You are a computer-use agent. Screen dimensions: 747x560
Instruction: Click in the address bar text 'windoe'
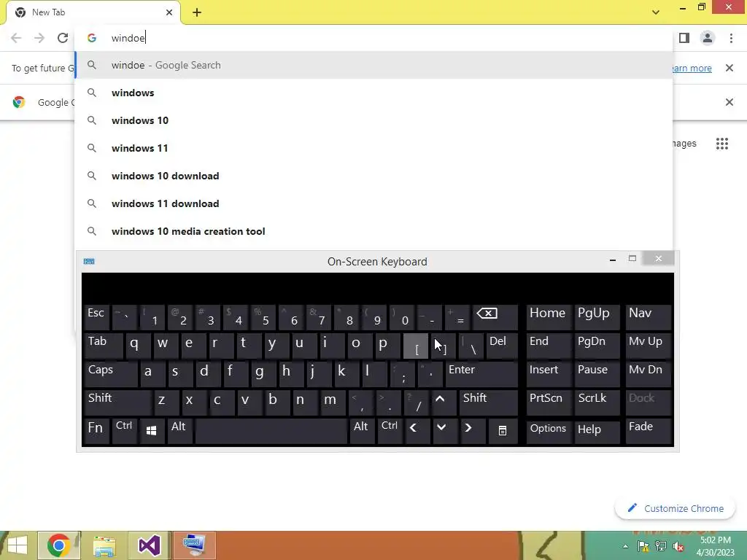pos(128,38)
